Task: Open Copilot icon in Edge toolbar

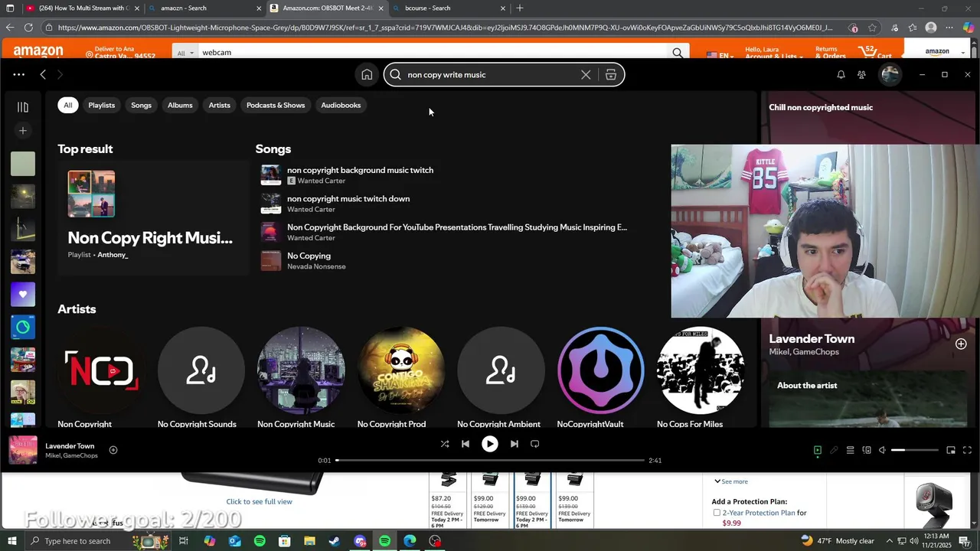Action: tap(968, 28)
